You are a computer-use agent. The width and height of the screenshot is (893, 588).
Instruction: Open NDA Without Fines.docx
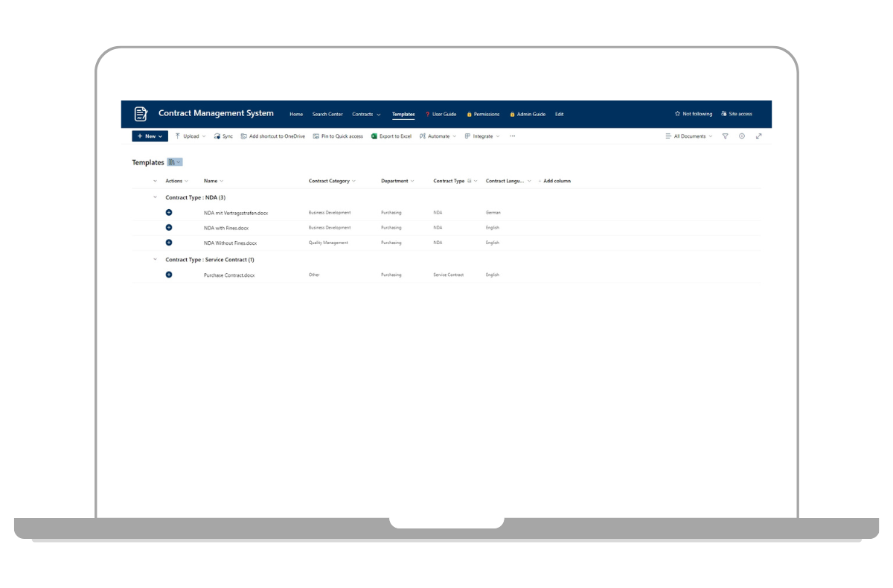pos(231,243)
